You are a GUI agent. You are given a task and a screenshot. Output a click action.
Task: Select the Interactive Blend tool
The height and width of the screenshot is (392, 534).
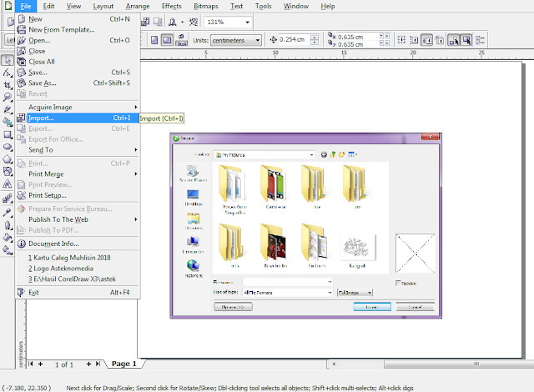tap(8, 198)
